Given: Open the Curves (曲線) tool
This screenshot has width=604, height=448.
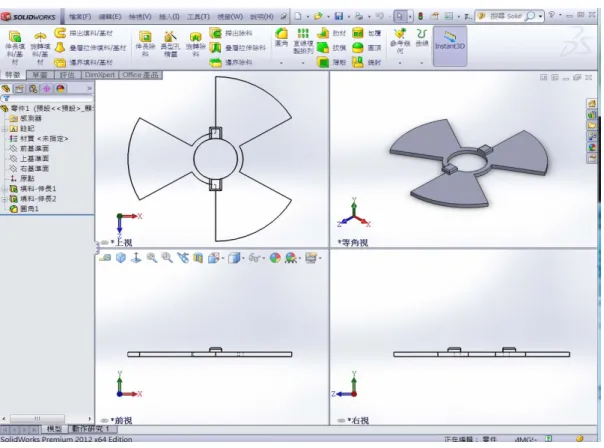Looking at the screenshot, I should [x=422, y=37].
